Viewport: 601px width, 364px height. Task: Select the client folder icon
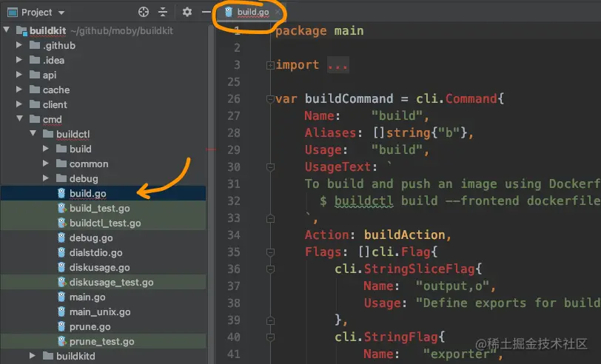tap(35, 104)
